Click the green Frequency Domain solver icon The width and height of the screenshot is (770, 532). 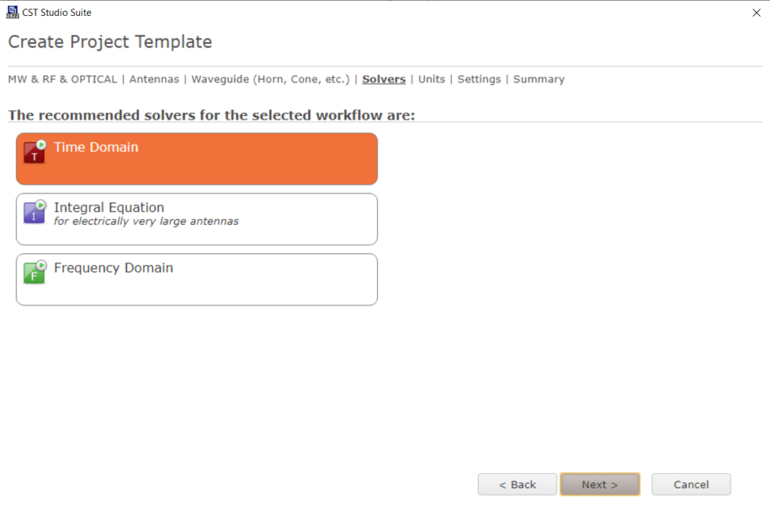point(35,272)
